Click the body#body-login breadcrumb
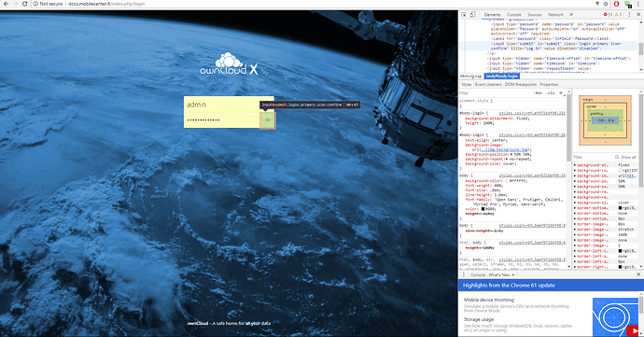Viewport: 644px width, 337px height. point(502,76)
